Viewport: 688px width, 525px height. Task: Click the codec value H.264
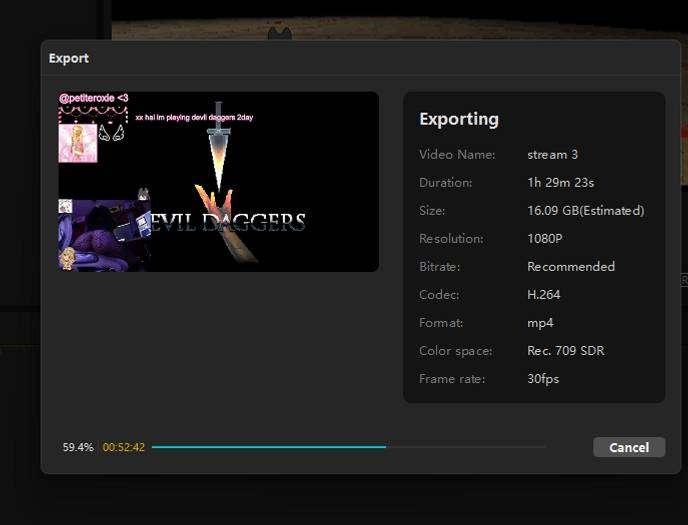544,295
